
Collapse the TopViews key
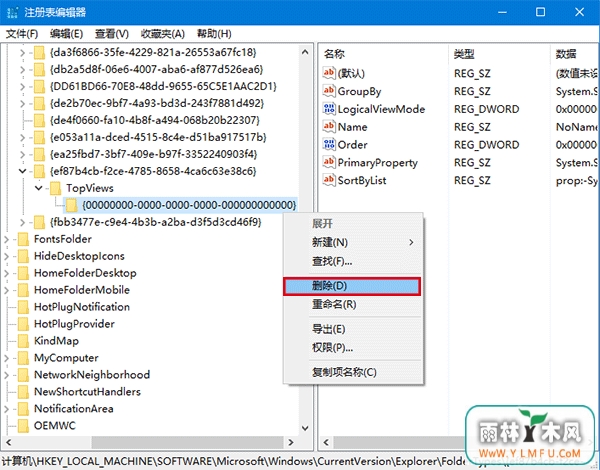tap(38, 188)
